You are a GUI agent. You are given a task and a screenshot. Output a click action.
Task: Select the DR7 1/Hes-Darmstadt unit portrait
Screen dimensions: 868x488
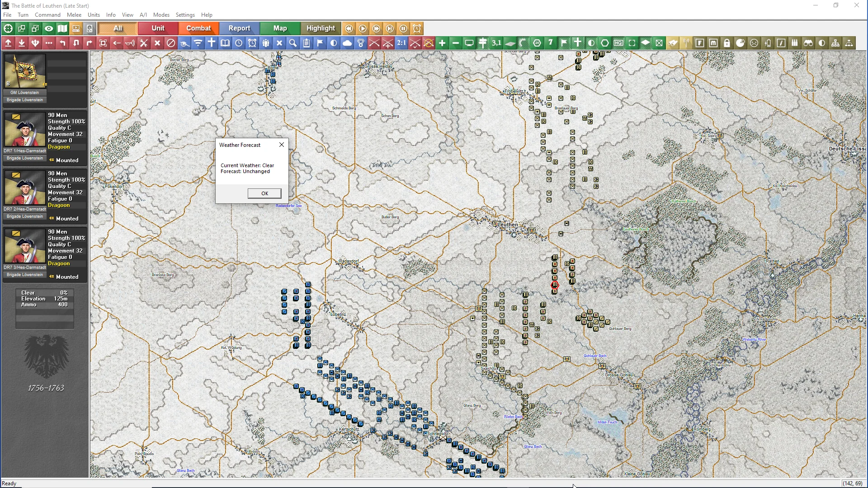click(x=25, y=129)
